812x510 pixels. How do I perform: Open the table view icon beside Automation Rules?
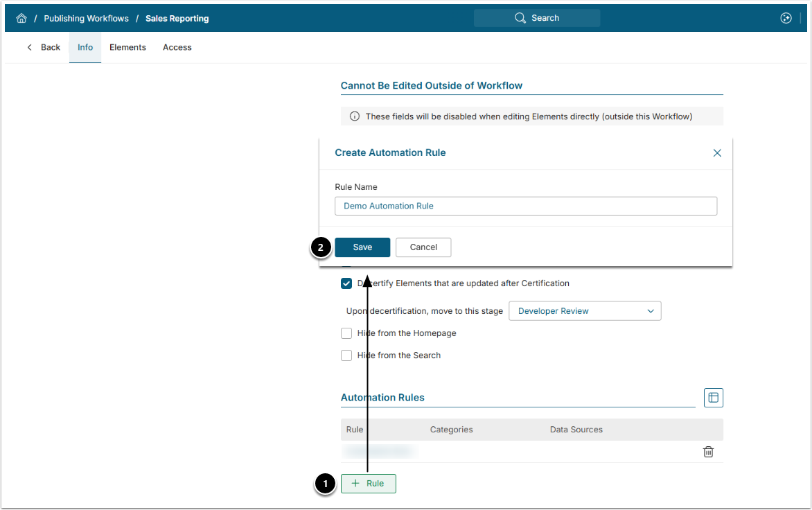[x=713, y=398]
